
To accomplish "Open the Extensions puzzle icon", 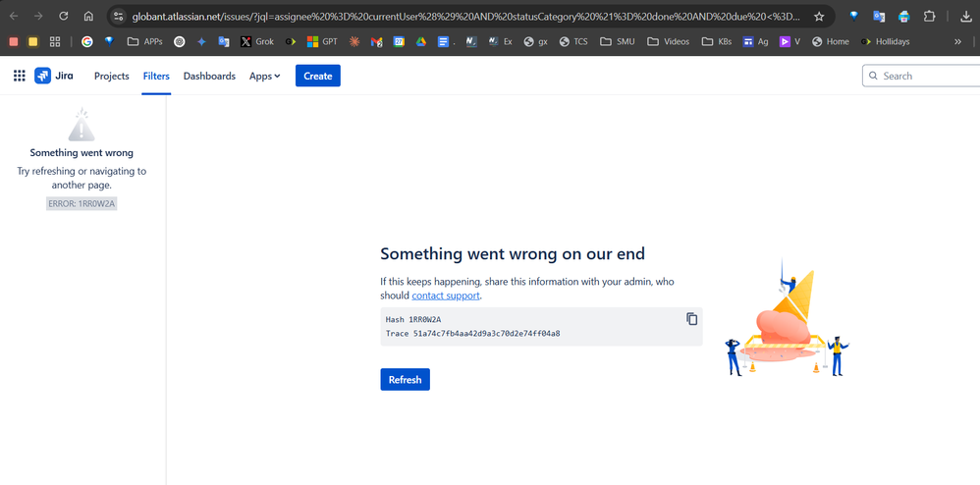I will [929, 17].
